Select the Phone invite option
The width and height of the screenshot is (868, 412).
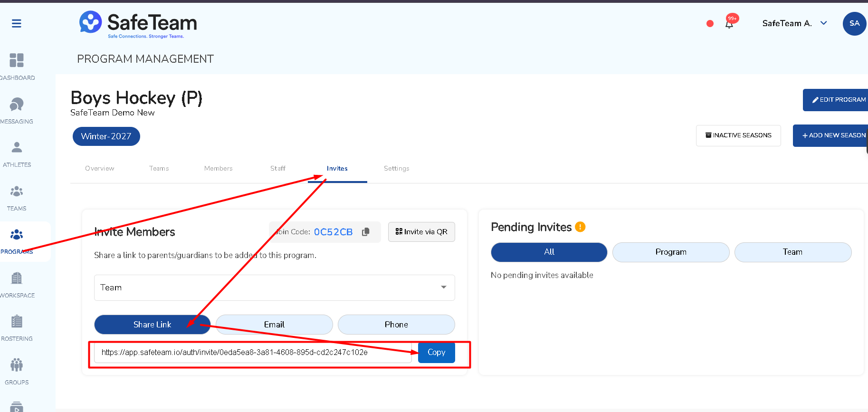(396, 325)
